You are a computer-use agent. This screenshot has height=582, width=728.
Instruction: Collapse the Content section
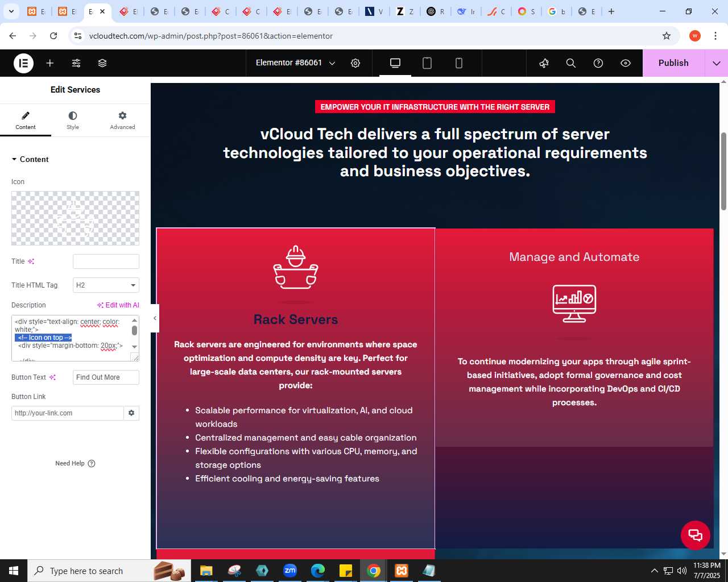tap(30, 159)
